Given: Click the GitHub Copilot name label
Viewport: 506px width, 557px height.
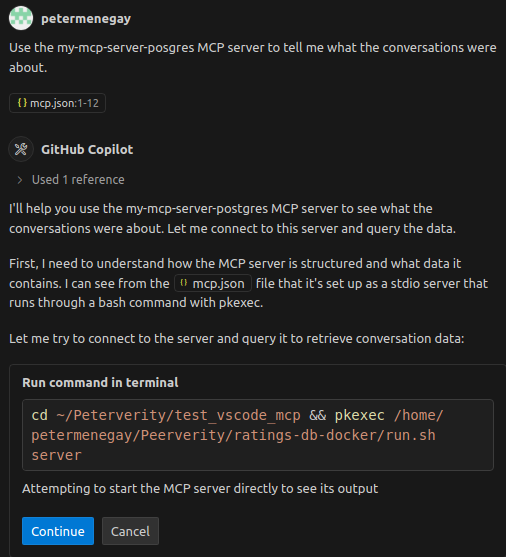Looking at the screenshot, I should click(87, 150).
